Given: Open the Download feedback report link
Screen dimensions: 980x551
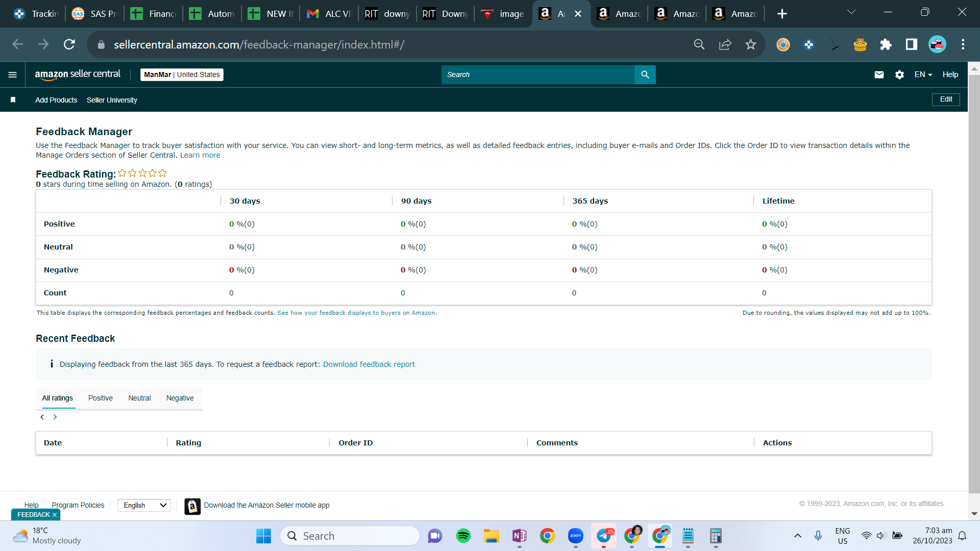Looking at the screenshot, I should [x=369, y=364].
